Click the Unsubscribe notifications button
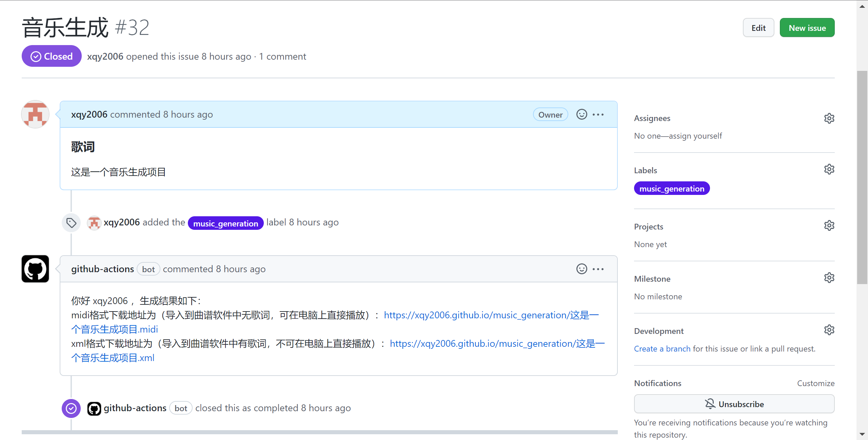 click(x=734, y=404)
